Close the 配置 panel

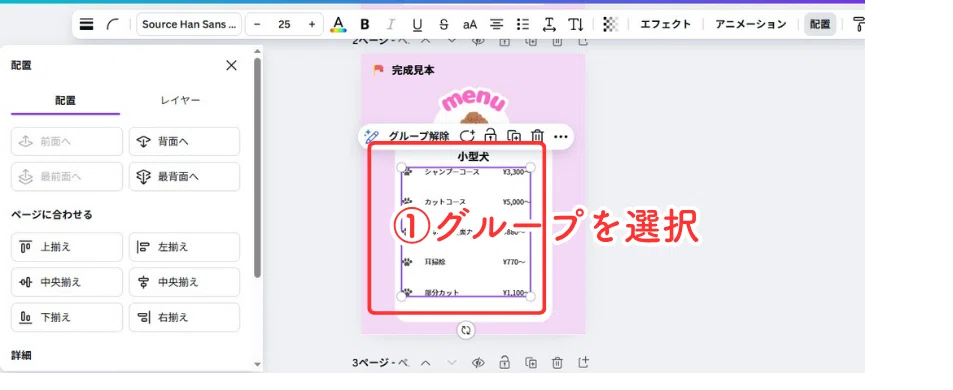pos(232,66)
